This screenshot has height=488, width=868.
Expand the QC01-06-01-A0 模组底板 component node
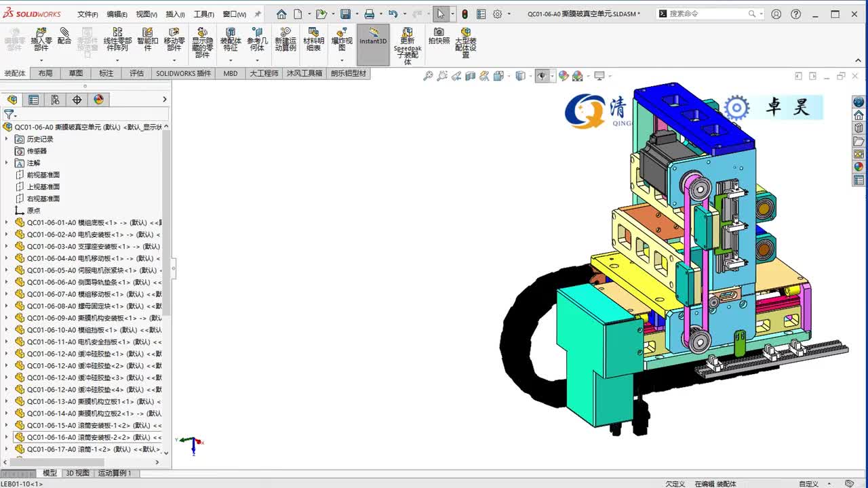[x=7, y=222]
